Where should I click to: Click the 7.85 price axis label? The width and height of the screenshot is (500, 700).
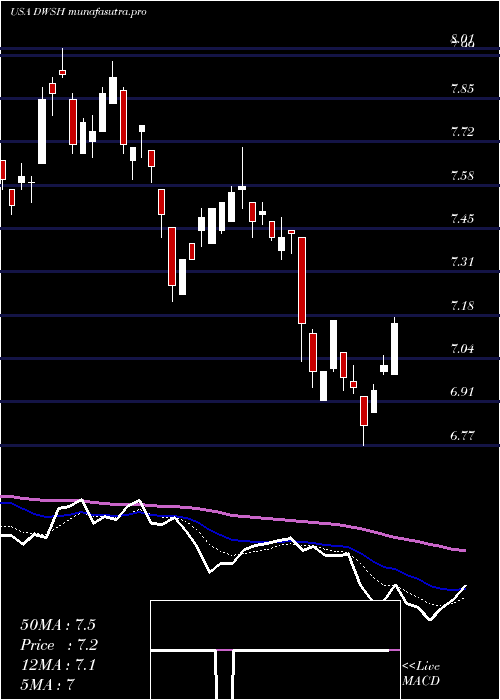(x=462, y=89)
